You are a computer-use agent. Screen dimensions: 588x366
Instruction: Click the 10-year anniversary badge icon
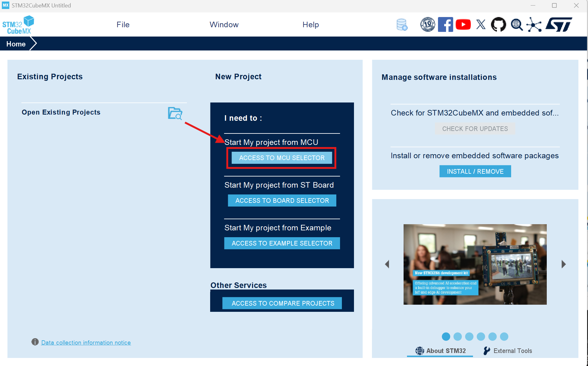coord(428,24)
